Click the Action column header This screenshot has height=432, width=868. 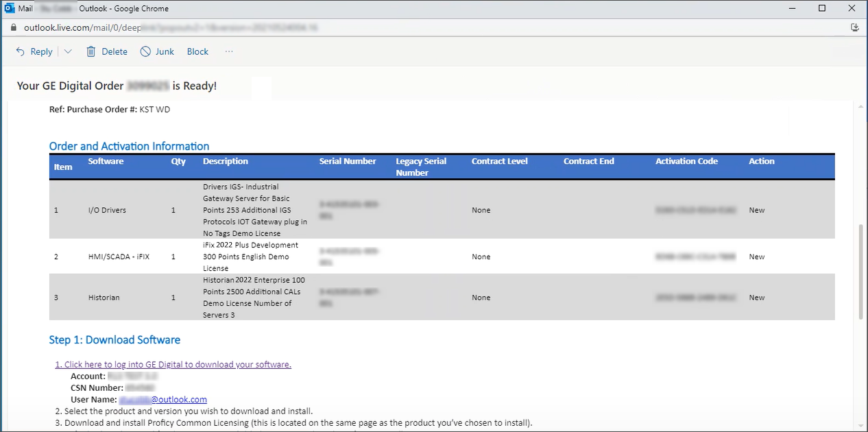tap(762, 161)
